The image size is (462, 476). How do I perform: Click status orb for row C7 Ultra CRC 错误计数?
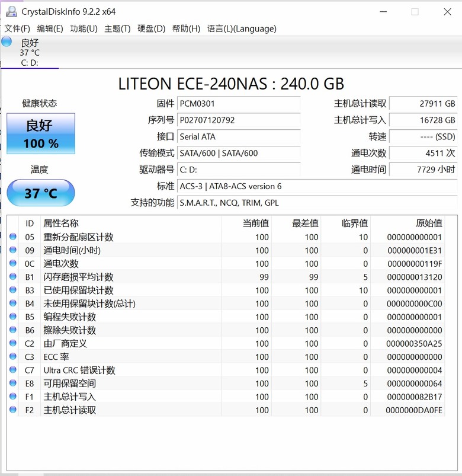[x=13, y=370]
